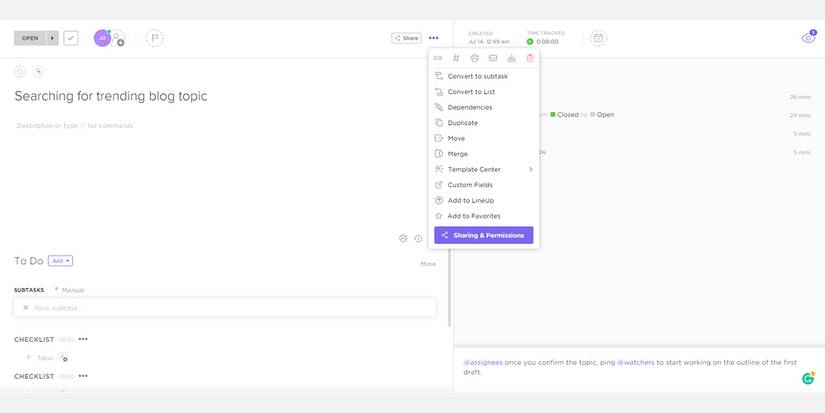The image size is (825, 413).
Task: Set due date with the calendar icon
Action: (598, 38)
